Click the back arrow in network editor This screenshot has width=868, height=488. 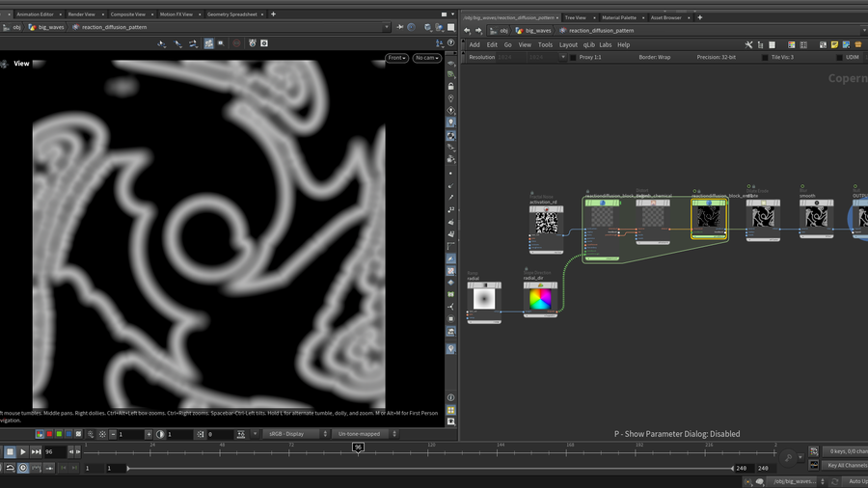pos(467,30)
